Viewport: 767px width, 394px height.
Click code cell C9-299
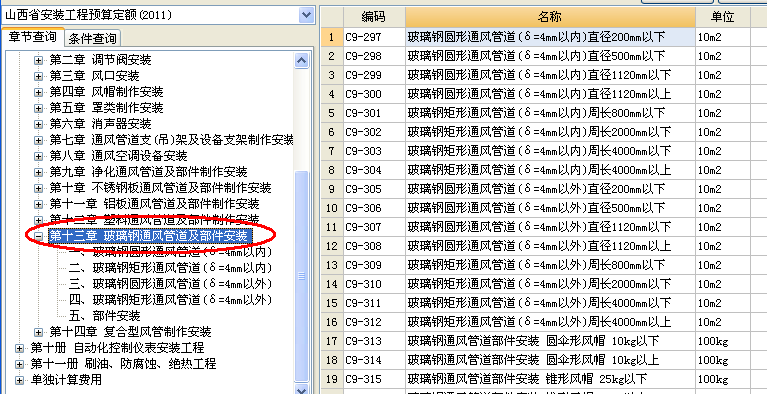click(374, 75)
